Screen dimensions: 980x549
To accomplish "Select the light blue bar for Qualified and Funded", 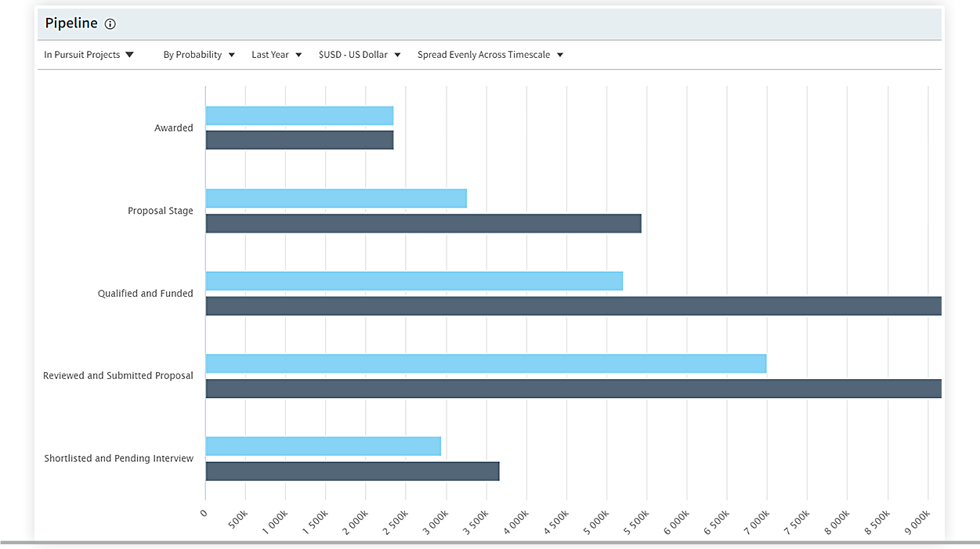I will point(407,280).
